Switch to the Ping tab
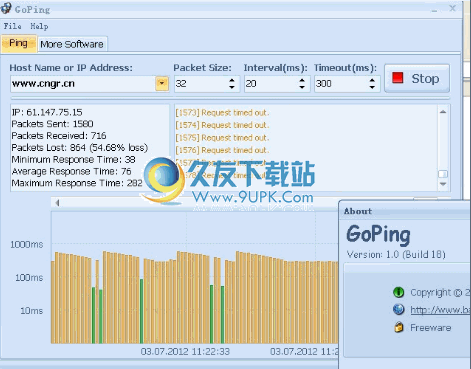Viewport: 471px width, 369px height. 18,43
